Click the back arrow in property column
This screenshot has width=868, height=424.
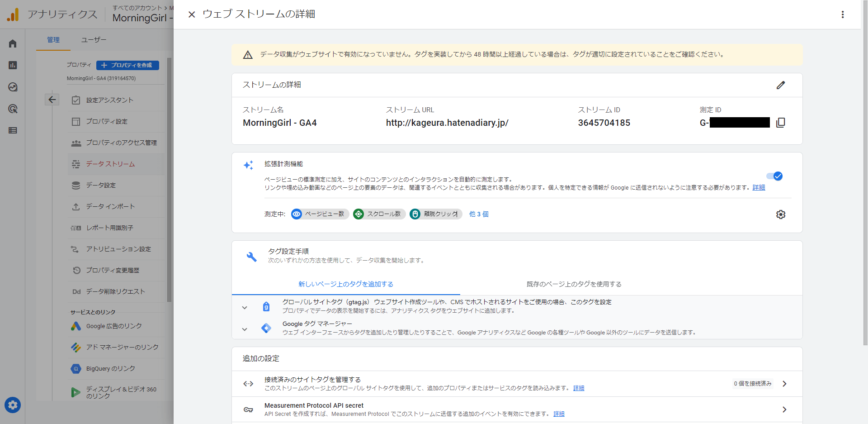pos(52,100)
